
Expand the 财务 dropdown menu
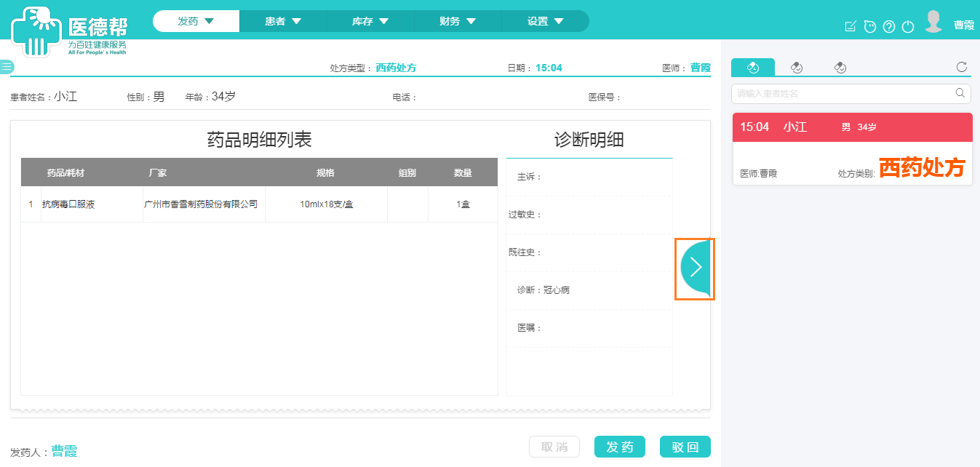coord(458,21)
